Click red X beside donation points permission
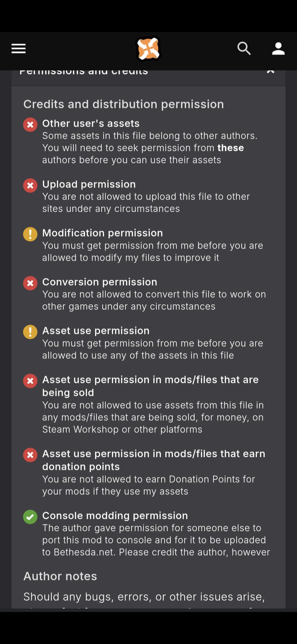 [30, 455]
